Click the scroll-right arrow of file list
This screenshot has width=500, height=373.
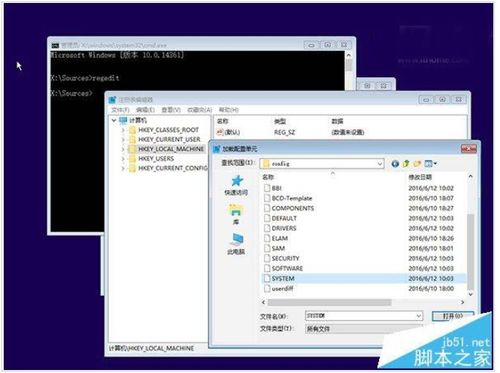tap(462, 302)
